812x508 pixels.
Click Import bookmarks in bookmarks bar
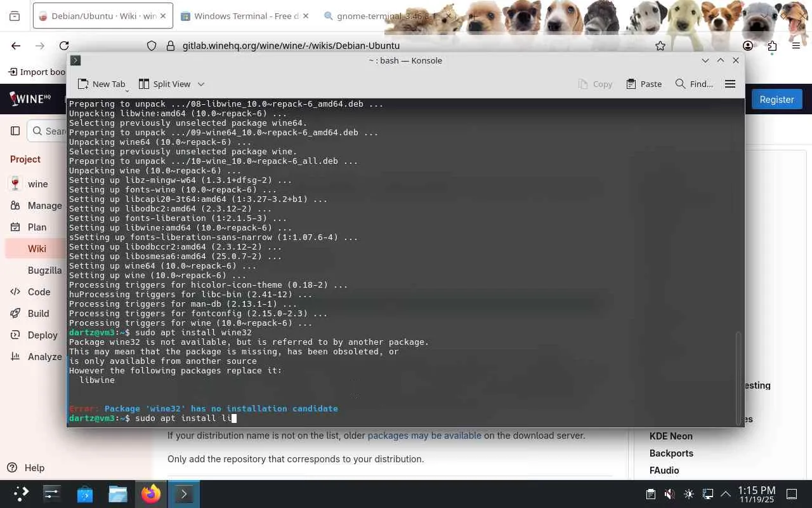(37, 72)
